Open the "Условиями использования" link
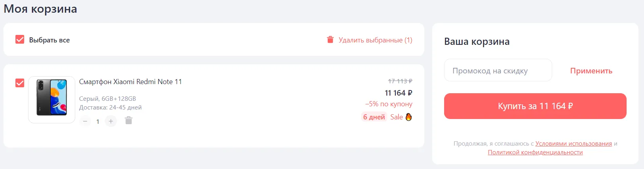The height and width of the screenshot is (169, 644). click(574, 144)
